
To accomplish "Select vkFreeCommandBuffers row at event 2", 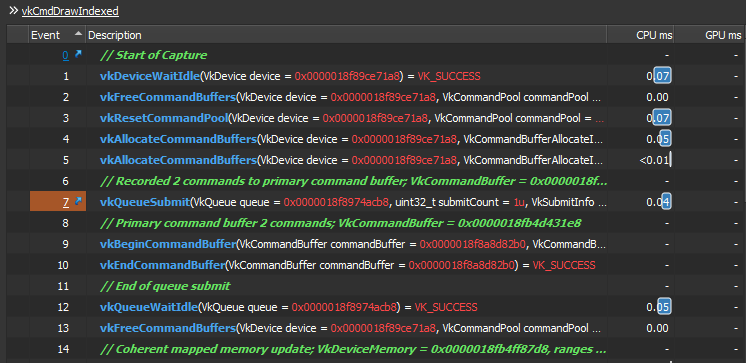I will click(376, 97).
